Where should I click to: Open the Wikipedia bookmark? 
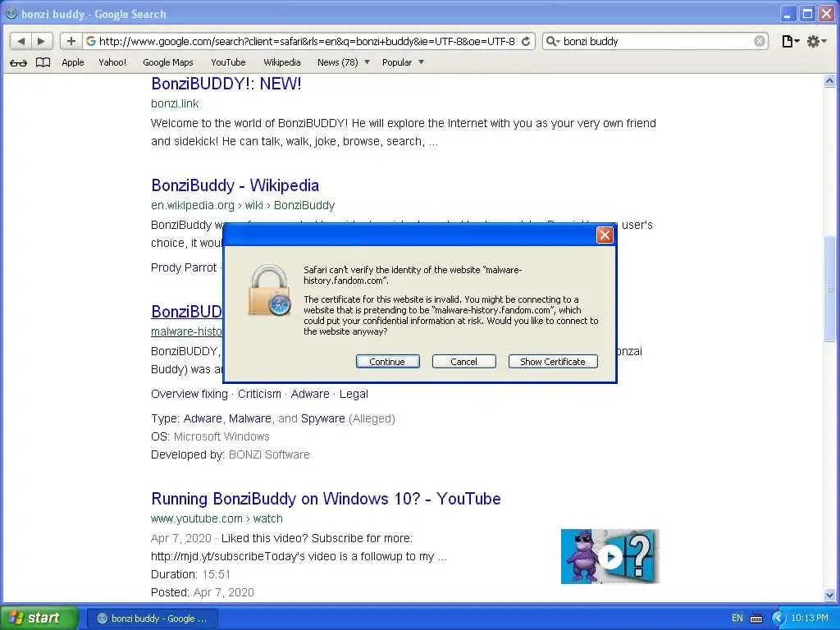click(x=282, y=62)
